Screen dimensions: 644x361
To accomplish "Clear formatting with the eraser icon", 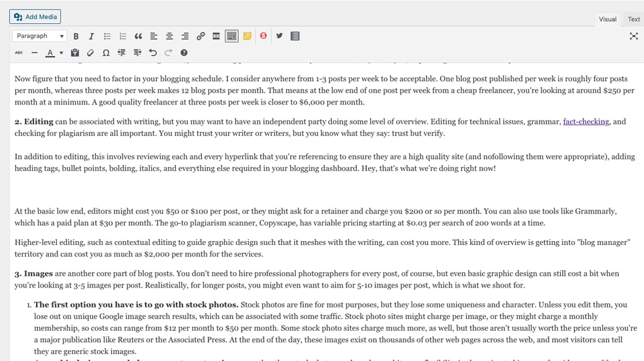I will pyautogui.click(x=90, y=53).
